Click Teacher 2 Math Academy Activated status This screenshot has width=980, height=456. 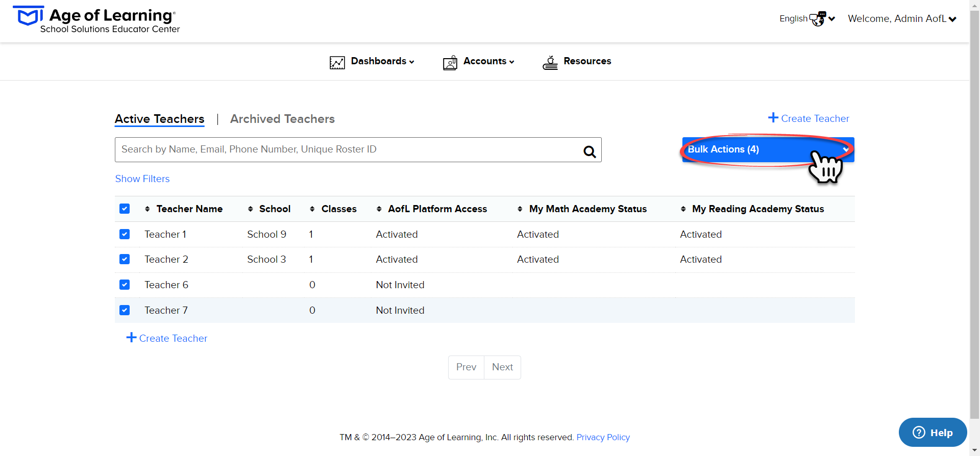click(x=538, y=259)
